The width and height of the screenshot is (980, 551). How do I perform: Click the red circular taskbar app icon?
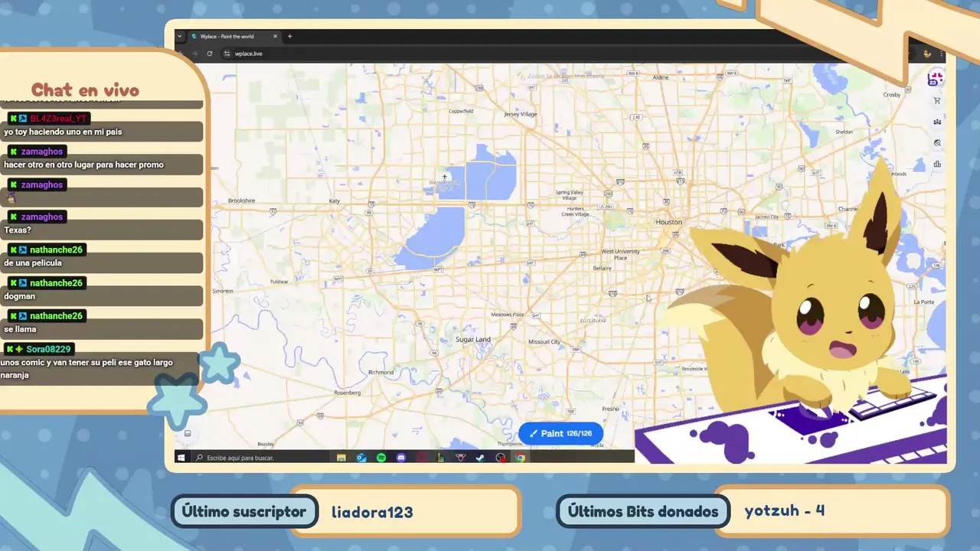tap(420, 458)
